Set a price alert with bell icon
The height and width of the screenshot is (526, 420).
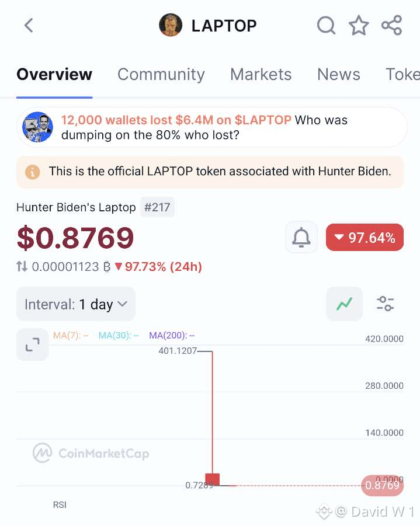pos(301,237)
